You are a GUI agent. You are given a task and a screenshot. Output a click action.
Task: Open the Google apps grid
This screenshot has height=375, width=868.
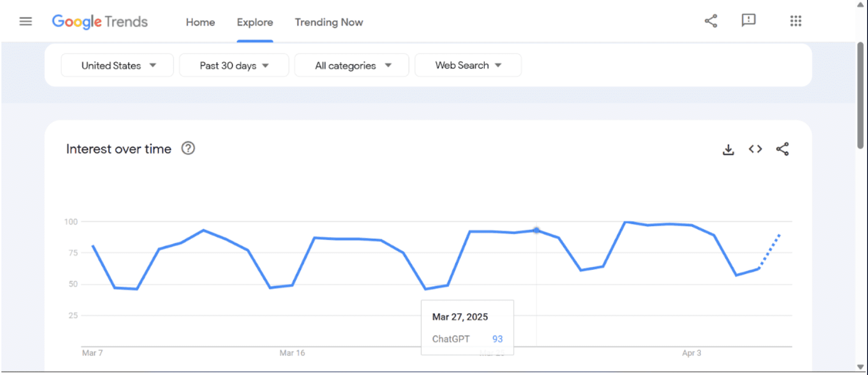click(795, 21)
